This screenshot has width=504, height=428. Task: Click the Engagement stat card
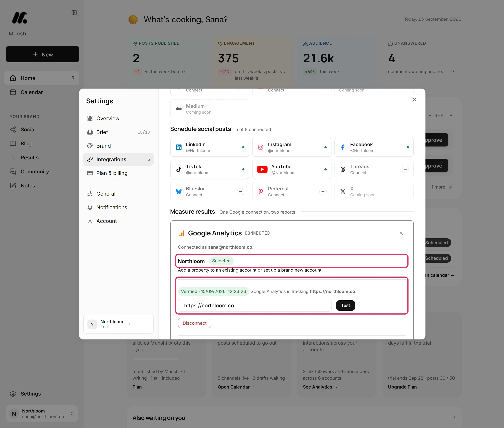[252, 62]
